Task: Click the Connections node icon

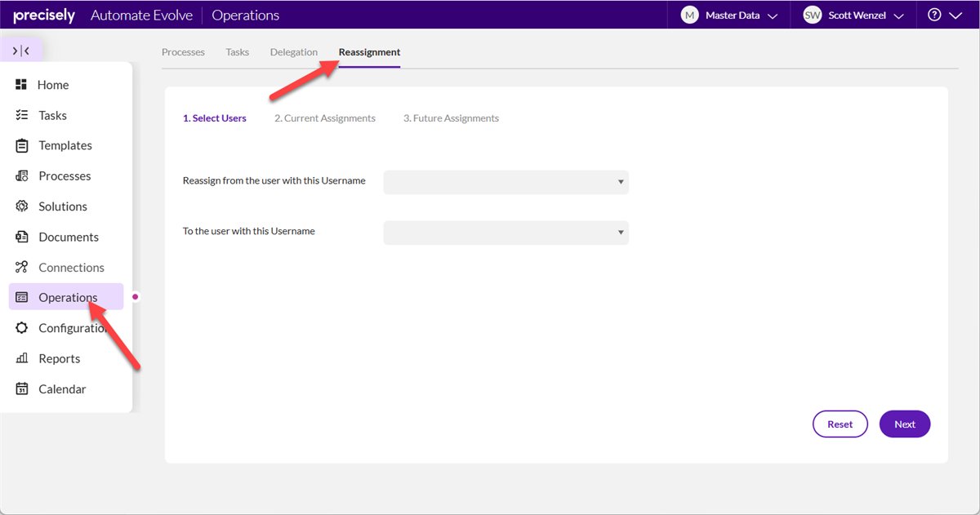Action: pos(22,267)
